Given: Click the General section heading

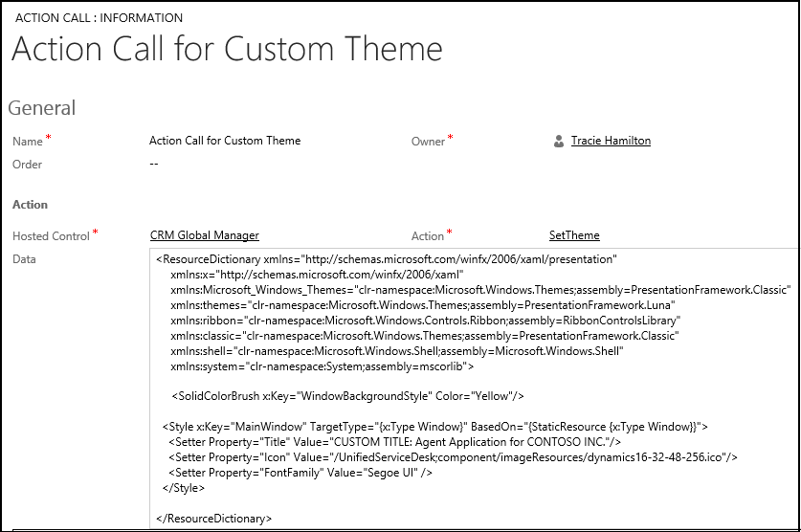Looking at the screenshot, I should click(42, 108).
